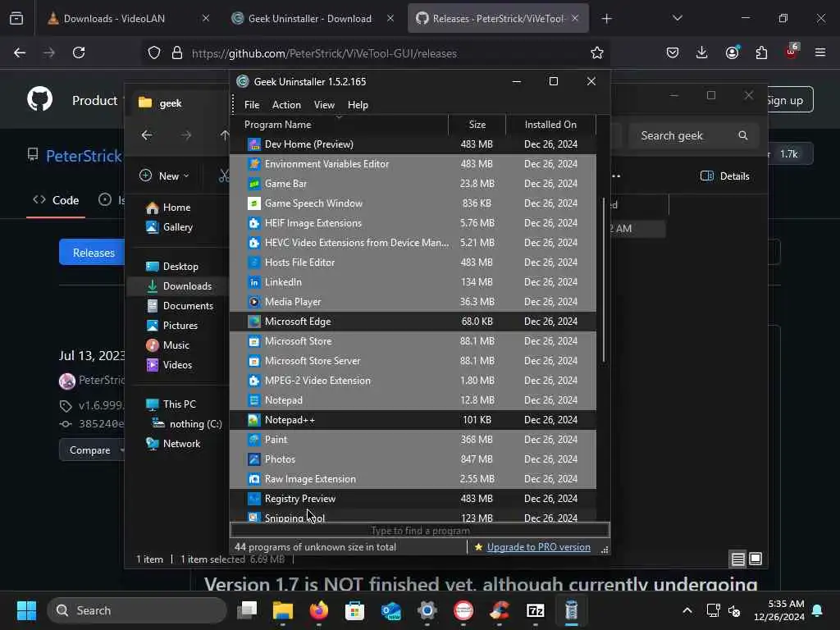Click the 7-Zip icon on the taskbar

pos(535,610)
